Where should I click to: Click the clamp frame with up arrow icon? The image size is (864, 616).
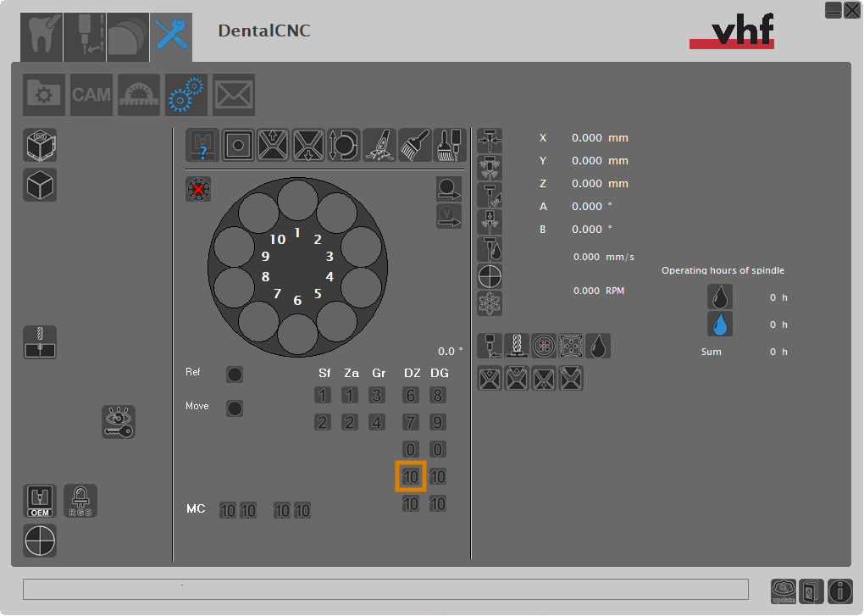(274, 145)
